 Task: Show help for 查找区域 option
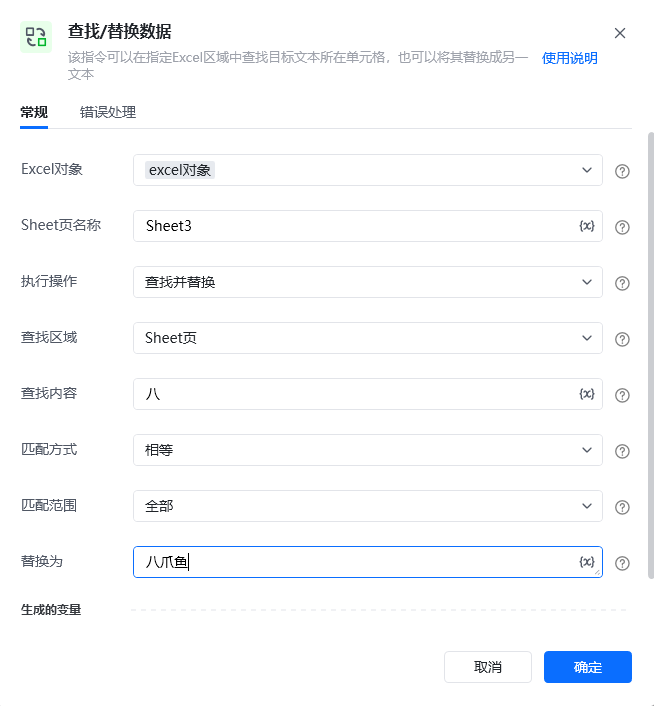(622, 339)
